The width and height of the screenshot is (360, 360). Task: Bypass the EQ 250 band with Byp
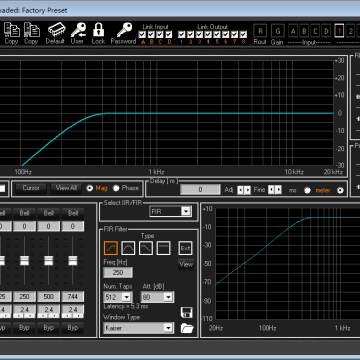24,328
